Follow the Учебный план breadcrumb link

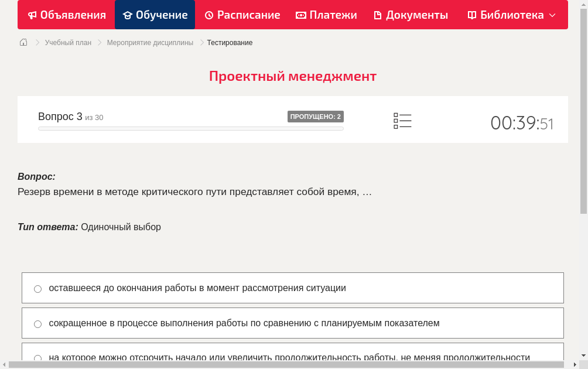tap(69, 42)
